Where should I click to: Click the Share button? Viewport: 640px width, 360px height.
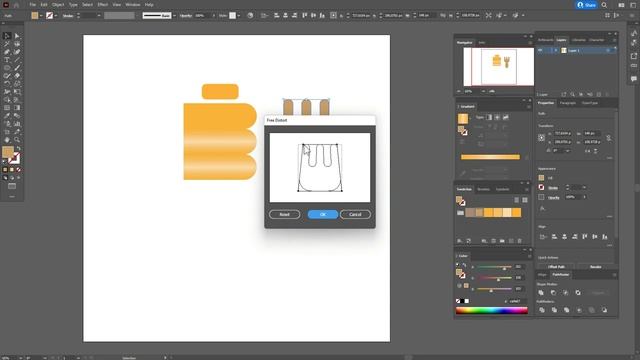587,5
